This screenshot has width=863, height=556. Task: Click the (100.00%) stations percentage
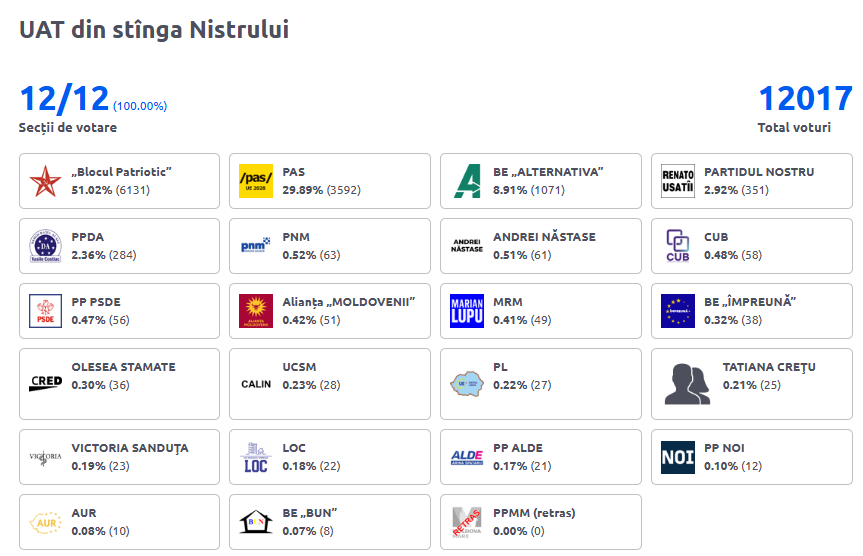coord(140,106)
